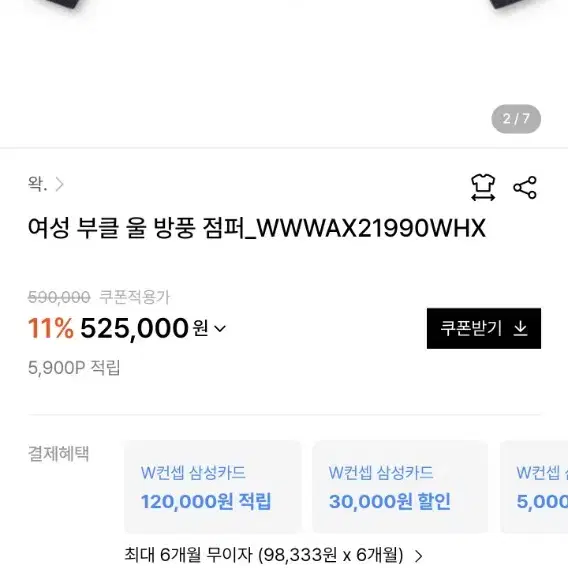The width and height of the screenshot is (568, 568).
Task: Tap the 쿠폰적용가 label
Action: click(134, 297)
